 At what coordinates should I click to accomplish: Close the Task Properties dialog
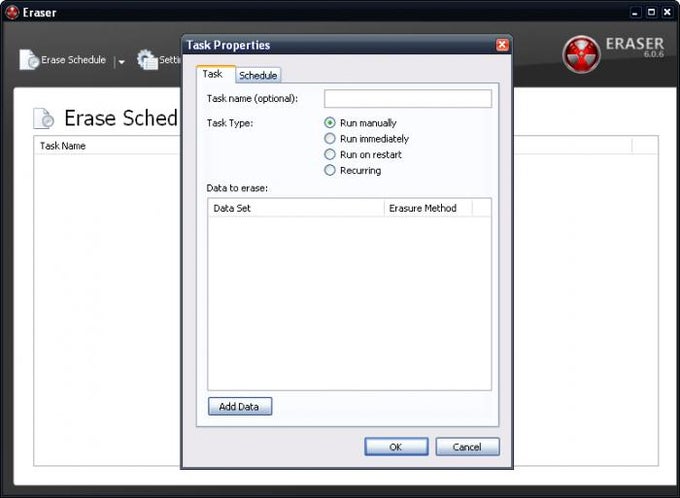pyautogui.click(x=502, y=45)
